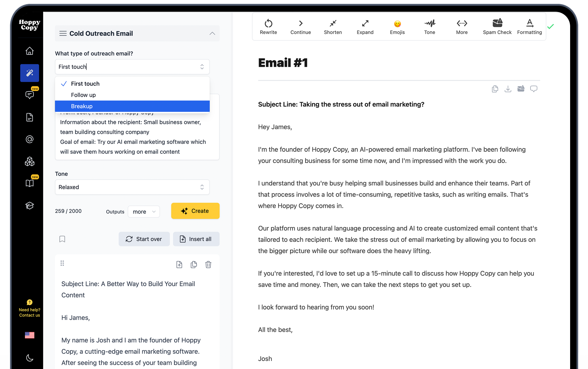This screenshot has height=369, width=588.
Task: Select Follow up in the outreach type list
Action: [83, 95]
